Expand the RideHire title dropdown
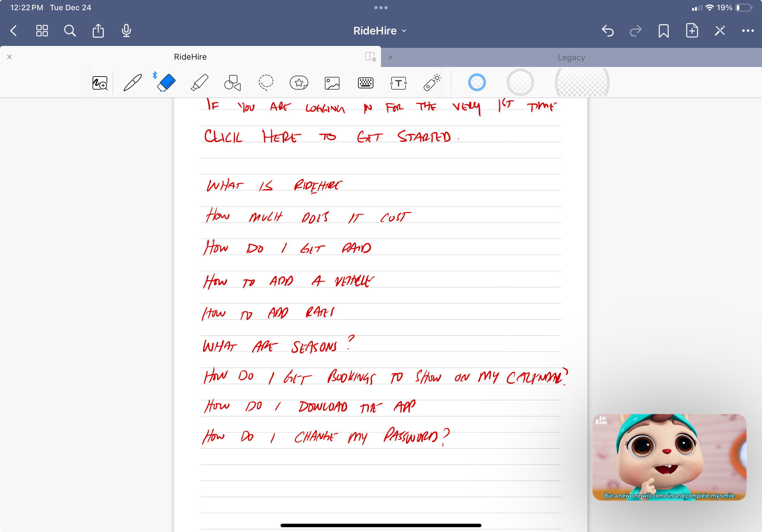Image resolution: width=762 pixels, height=532 pixels. [x=380, y=31]
